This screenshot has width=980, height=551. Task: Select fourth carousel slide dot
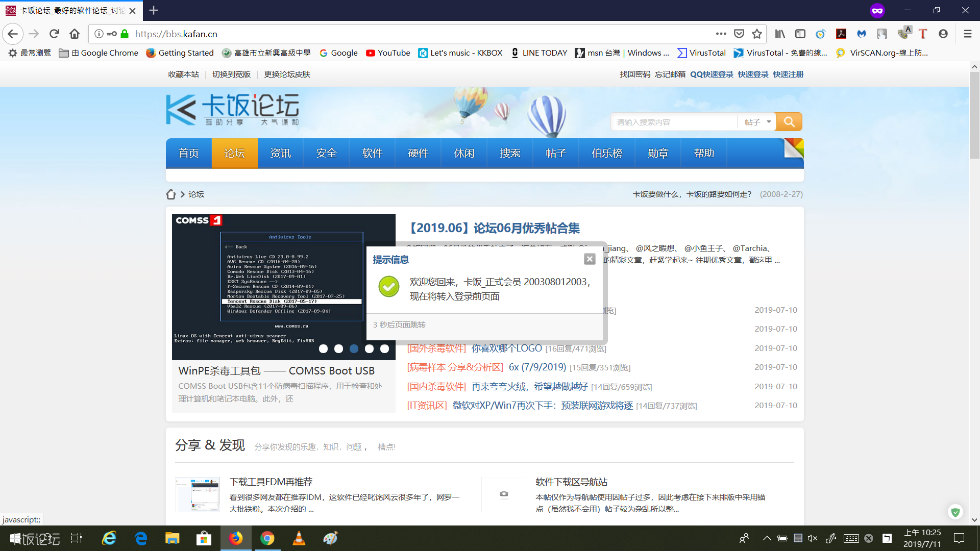coord(369,348)
